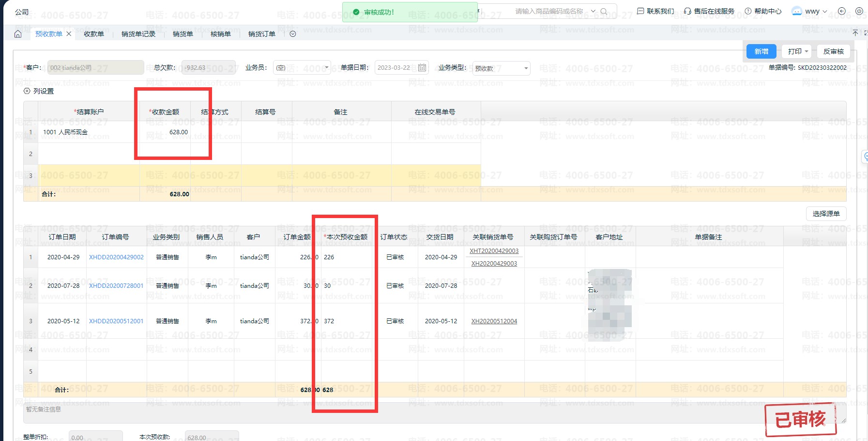Open the 单据日期 calendar picker
Screen dimensions: 868x441
[x=422, y=68]
